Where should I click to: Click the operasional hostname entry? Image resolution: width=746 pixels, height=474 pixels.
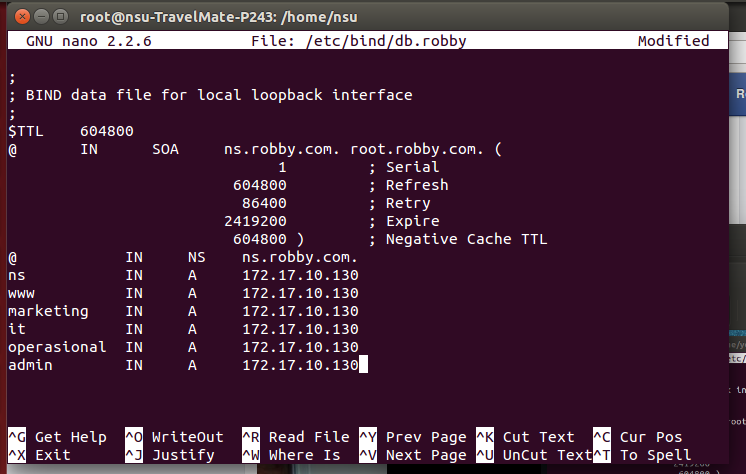click(57, 347)
